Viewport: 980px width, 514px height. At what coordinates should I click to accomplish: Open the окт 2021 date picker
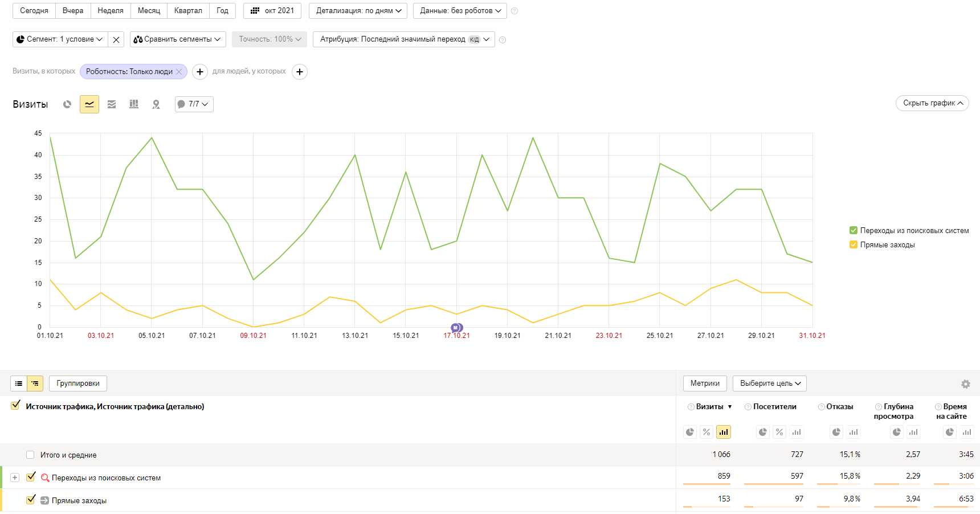click(x=272, y=11)
